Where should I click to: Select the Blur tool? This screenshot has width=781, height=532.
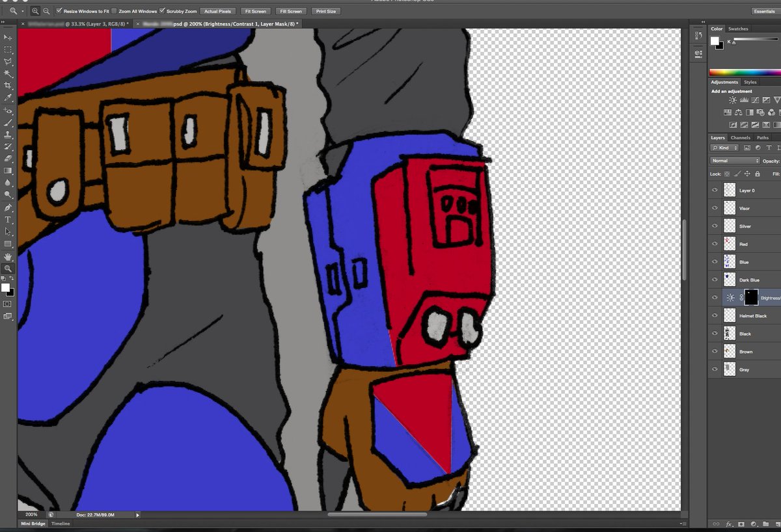[8, 183]
